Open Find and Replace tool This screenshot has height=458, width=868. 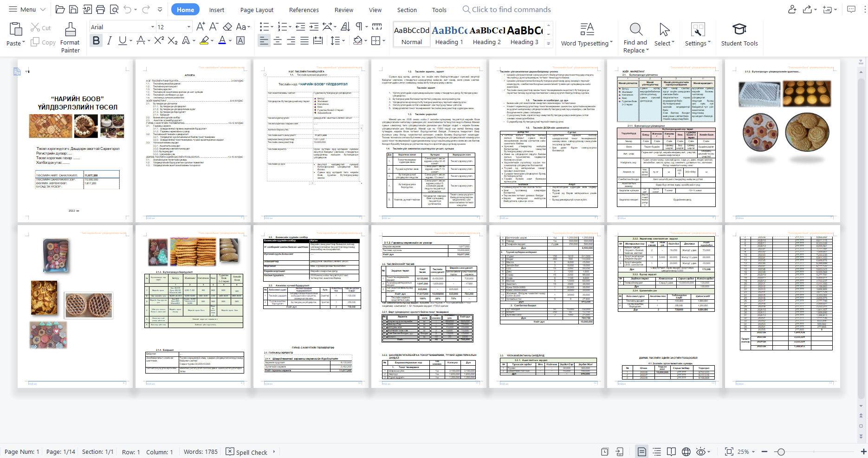point(635,37)
